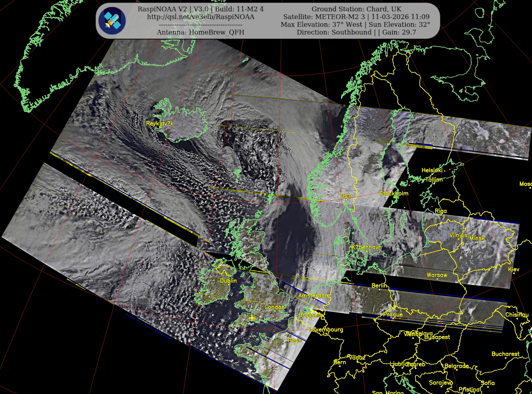Viewport: 532px width, 394px height.
Task: Click the Stockholm label on map
Action: [394, 193]
